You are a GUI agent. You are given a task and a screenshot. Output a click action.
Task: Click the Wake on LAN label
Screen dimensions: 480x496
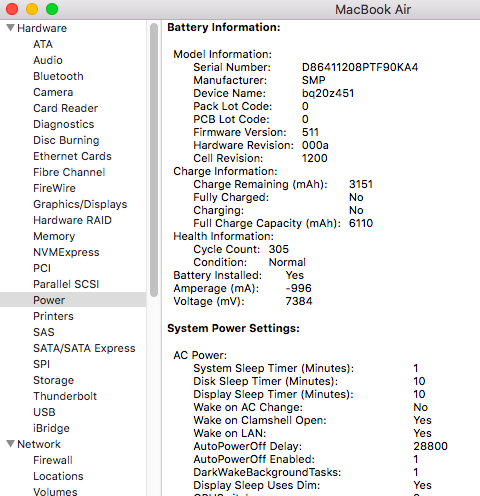point(230,433)
